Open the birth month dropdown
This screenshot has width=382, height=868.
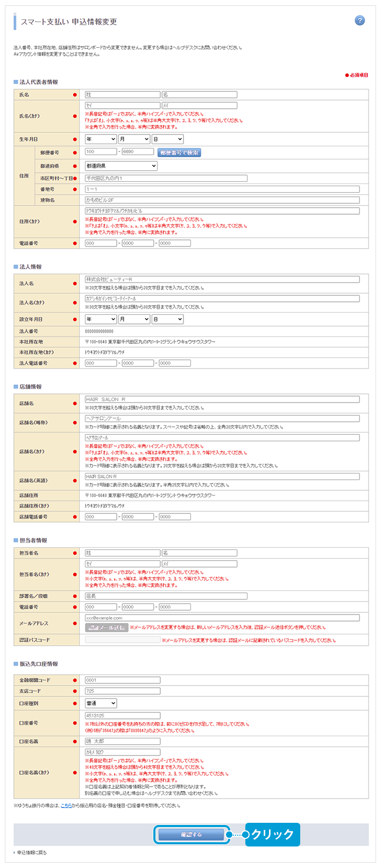134,139
